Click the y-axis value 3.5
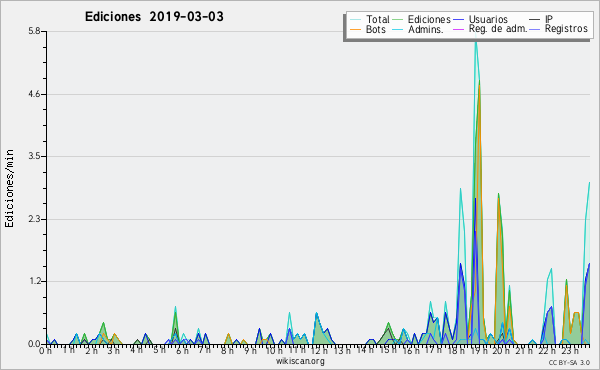Viewport: 600px width, 370px height. (x=34, y=156)
